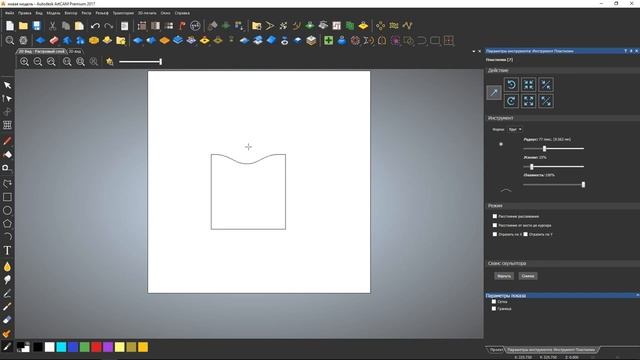Open the Файл menu
640x360 pixels.
(x=9, y=13)
